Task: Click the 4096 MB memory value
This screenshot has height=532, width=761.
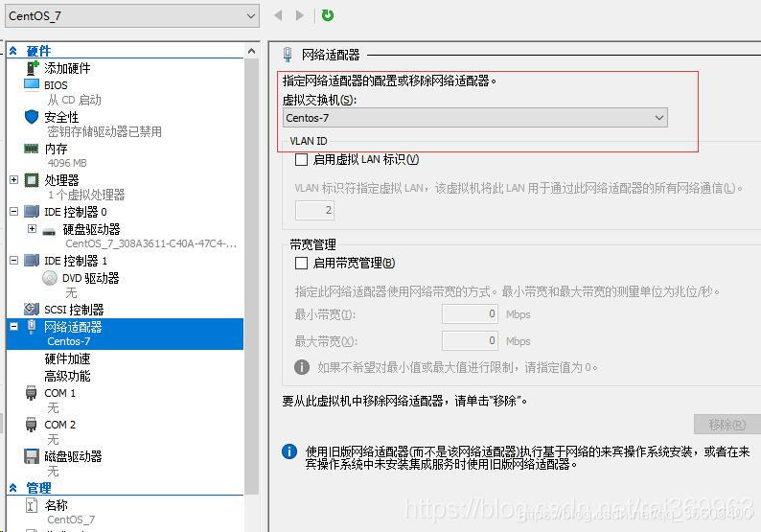Action: pyautogui.click(x=67, y=163)
